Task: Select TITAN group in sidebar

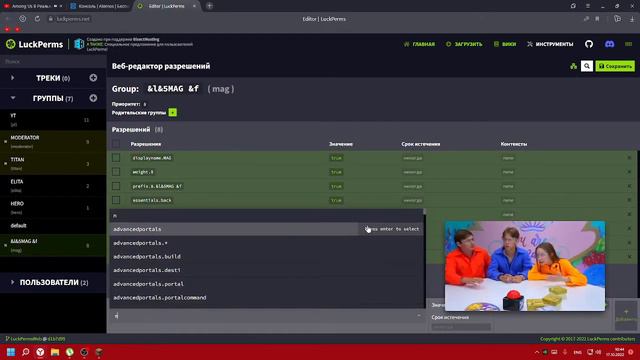Action: point(53,164)
